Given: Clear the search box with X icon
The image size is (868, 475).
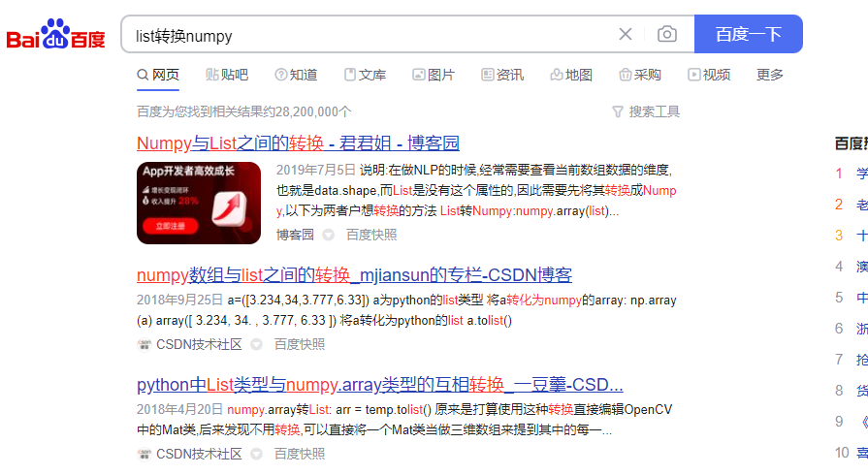Looking at the screenshot, I should pos(626,34).
